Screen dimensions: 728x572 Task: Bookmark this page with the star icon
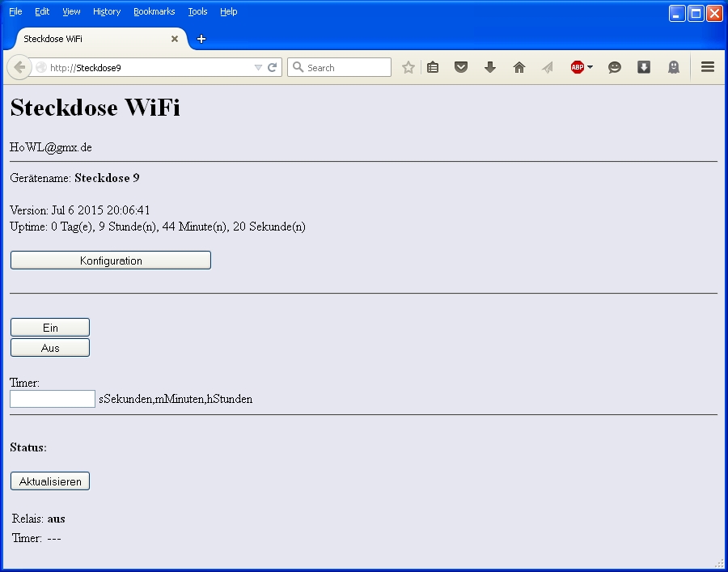point(408,68)
